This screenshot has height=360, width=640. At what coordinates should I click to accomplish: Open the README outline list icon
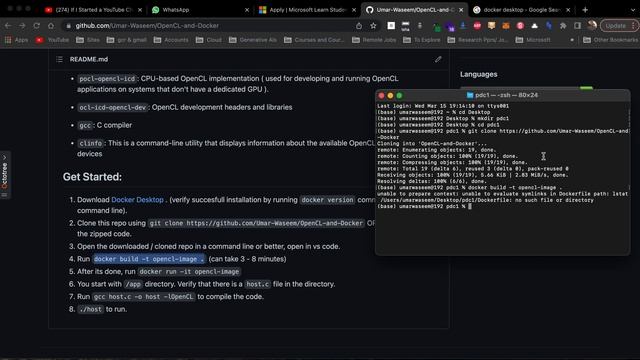point(60,59)
